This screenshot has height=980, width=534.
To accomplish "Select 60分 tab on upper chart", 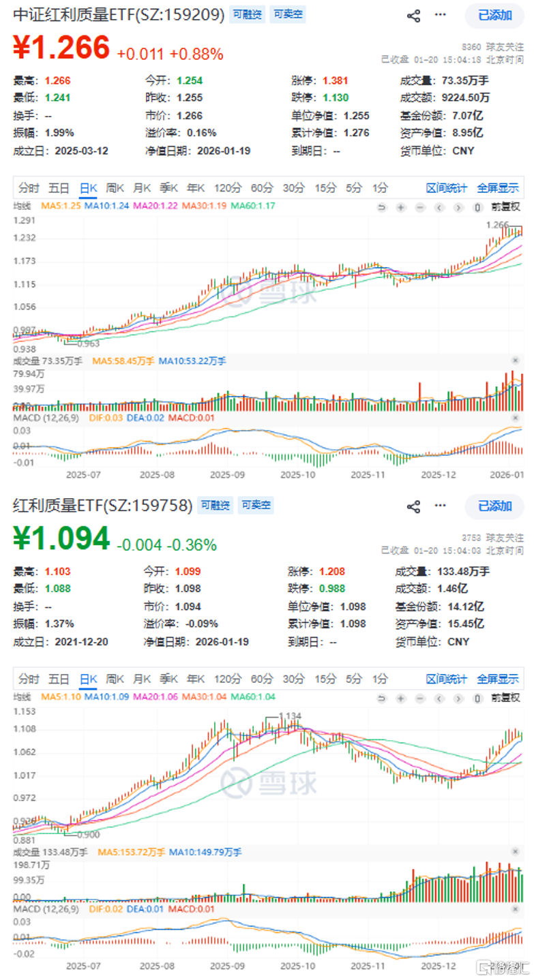I will [x=261, y=188].
